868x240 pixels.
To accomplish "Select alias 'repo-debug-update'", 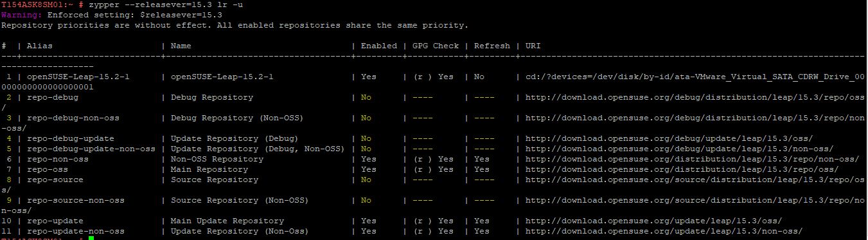I will click(70, 138).
